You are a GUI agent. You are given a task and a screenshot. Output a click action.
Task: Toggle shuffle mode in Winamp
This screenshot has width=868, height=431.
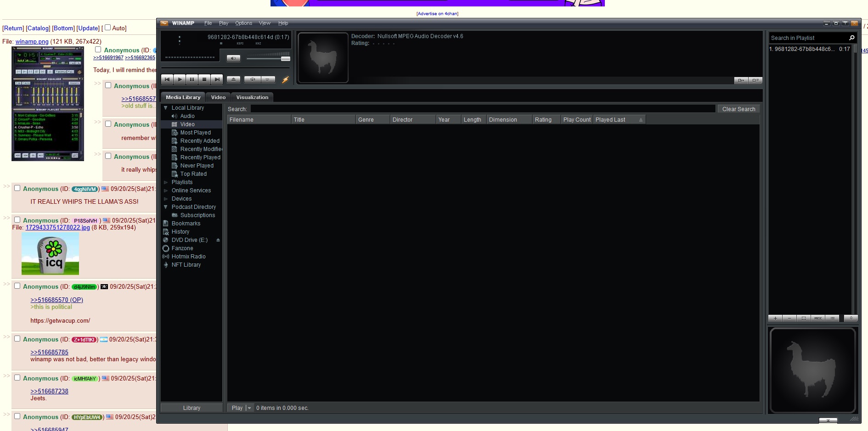[x=252, y=79]
